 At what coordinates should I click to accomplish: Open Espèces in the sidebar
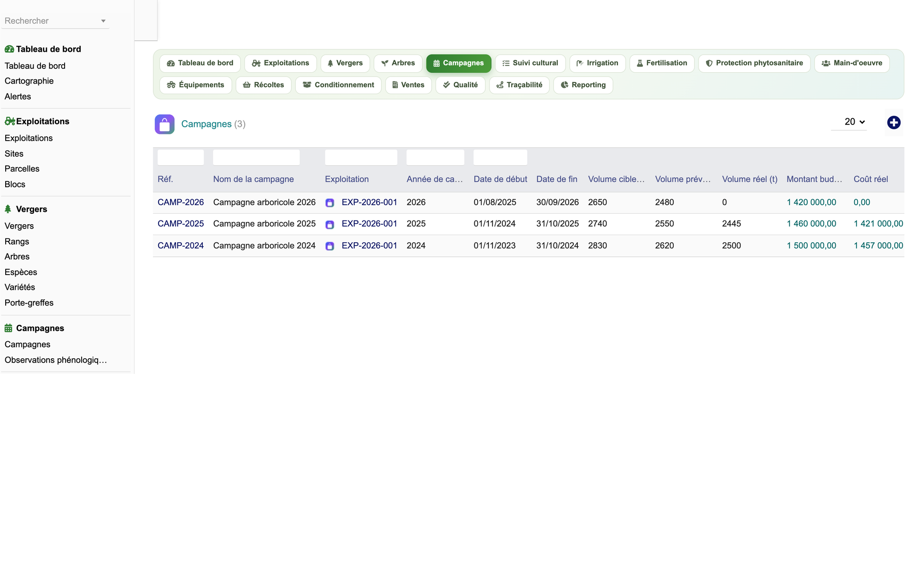point(21,272)
